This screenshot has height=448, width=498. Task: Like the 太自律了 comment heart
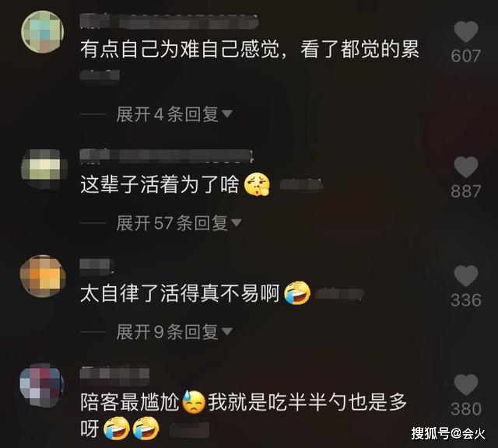465,276
